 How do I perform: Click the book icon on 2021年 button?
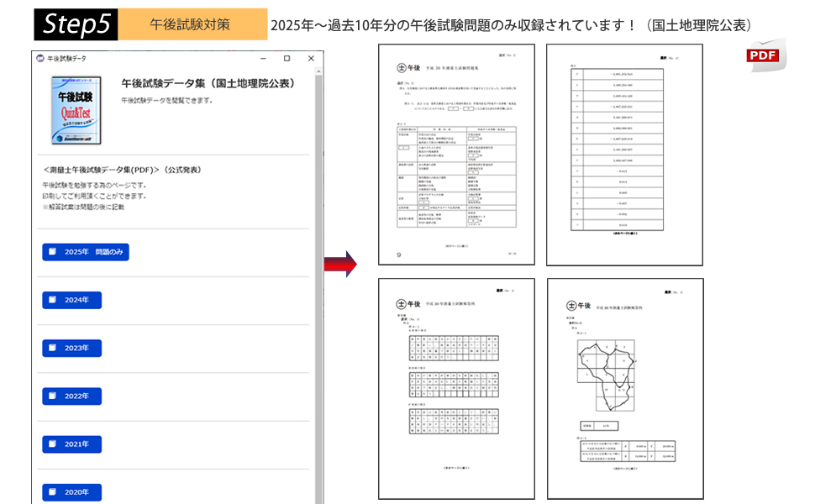tap(52, 444)
